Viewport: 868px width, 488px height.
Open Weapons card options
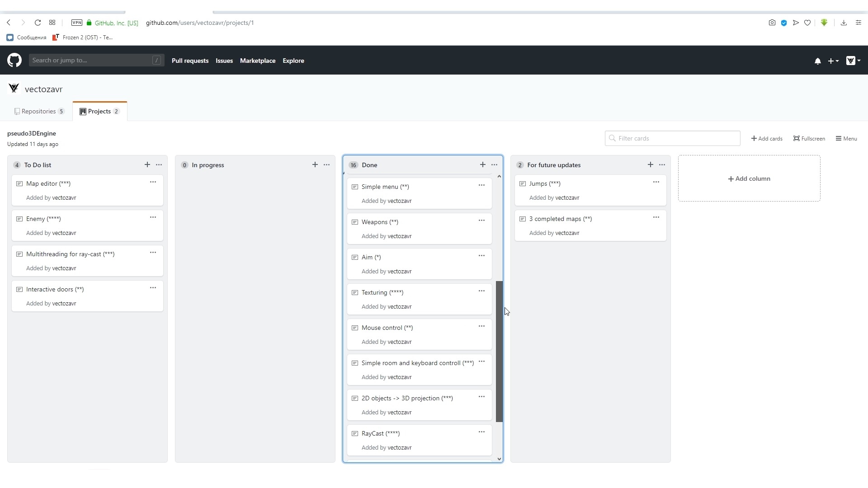[x=482, y=221]
